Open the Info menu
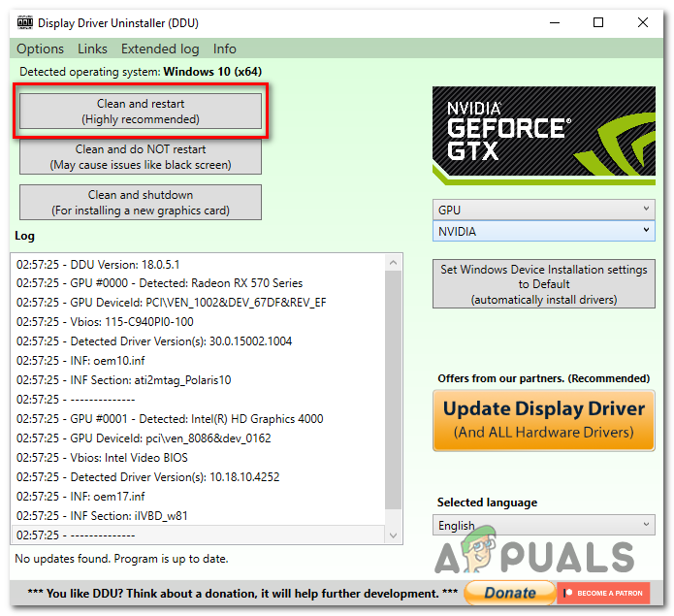The width and height of the screenshot is (674, 616). tap(224, 49)
